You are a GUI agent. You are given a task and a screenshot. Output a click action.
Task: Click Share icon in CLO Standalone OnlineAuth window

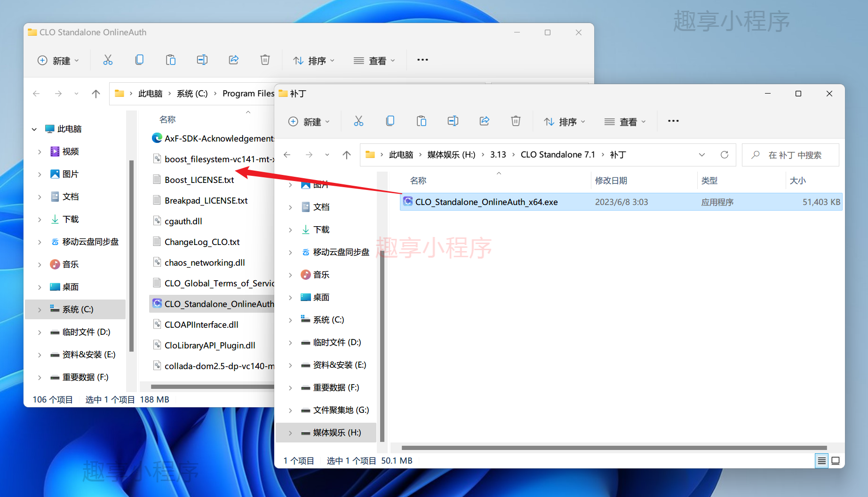tap(233, 60)
